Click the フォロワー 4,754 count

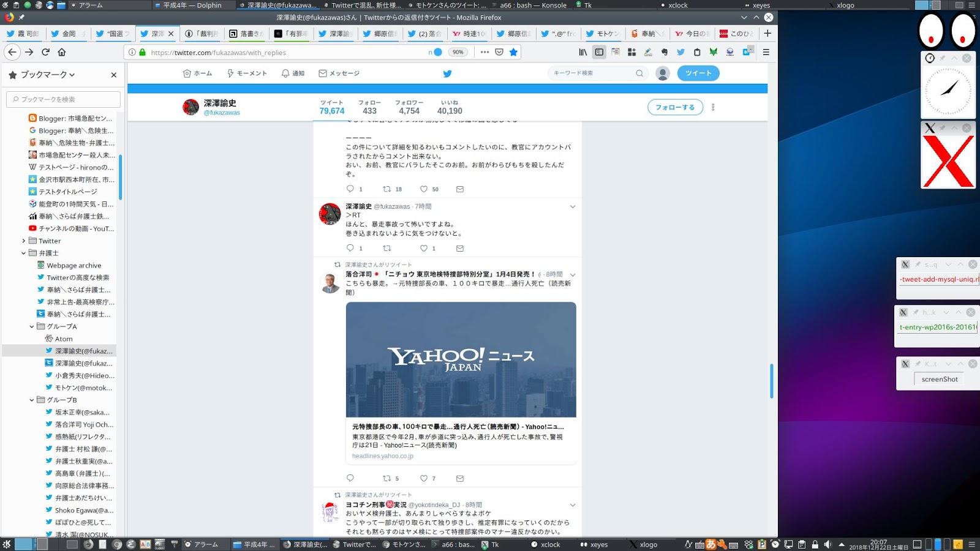click(x=409, y=107)
